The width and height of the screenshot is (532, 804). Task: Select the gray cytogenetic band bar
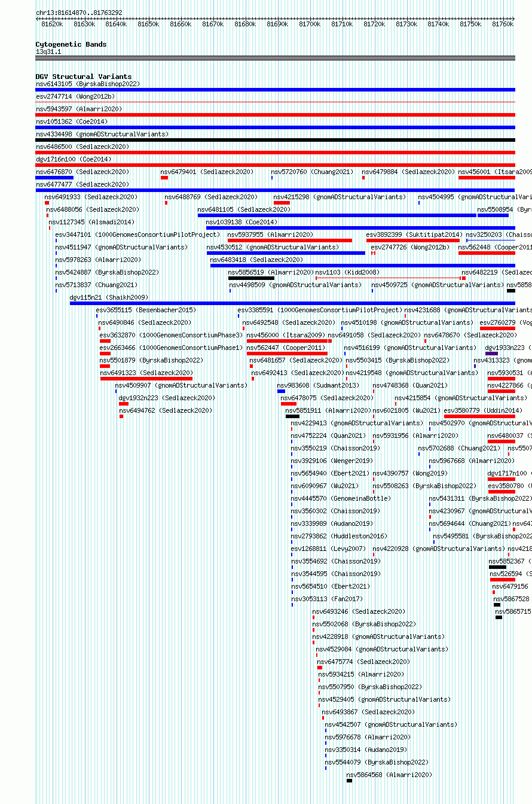(x=276, y=58)
